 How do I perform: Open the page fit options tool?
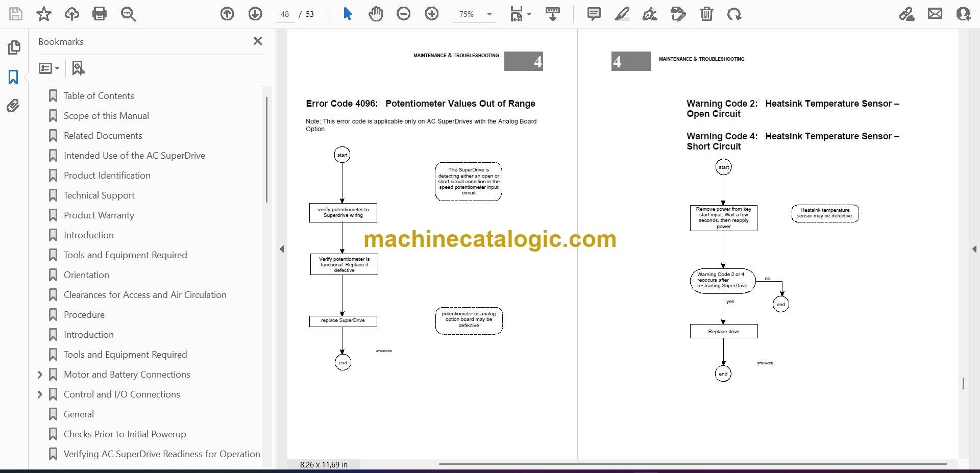click(520, 14)
